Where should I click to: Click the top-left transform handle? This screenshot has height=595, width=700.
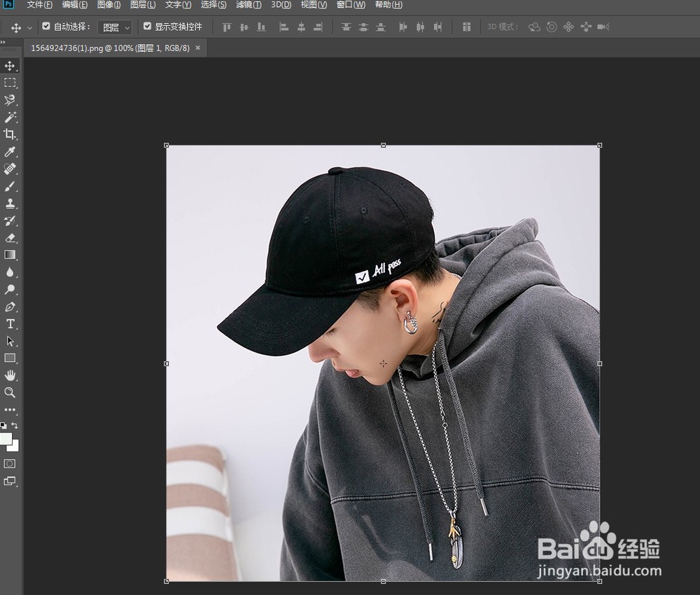click(167, 146)
